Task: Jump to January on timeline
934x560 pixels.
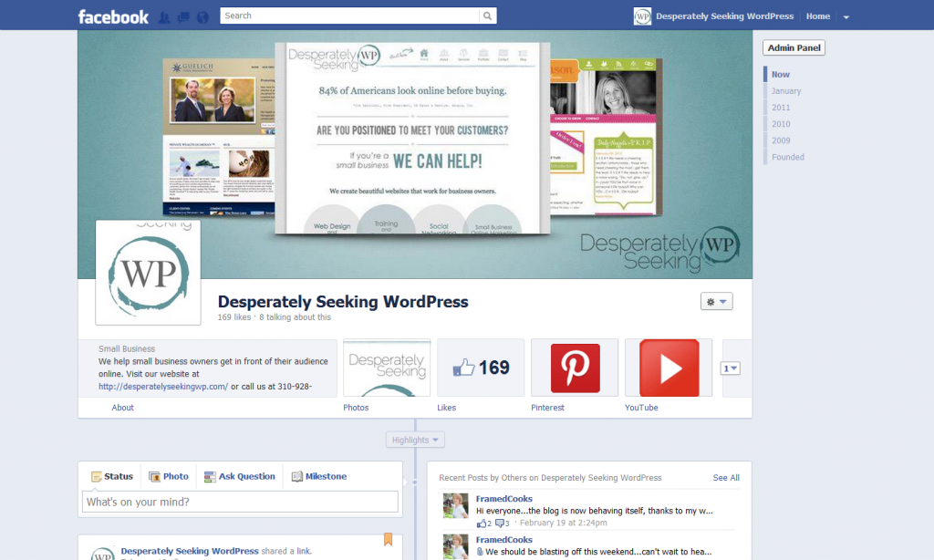Action: click(785, 91)
